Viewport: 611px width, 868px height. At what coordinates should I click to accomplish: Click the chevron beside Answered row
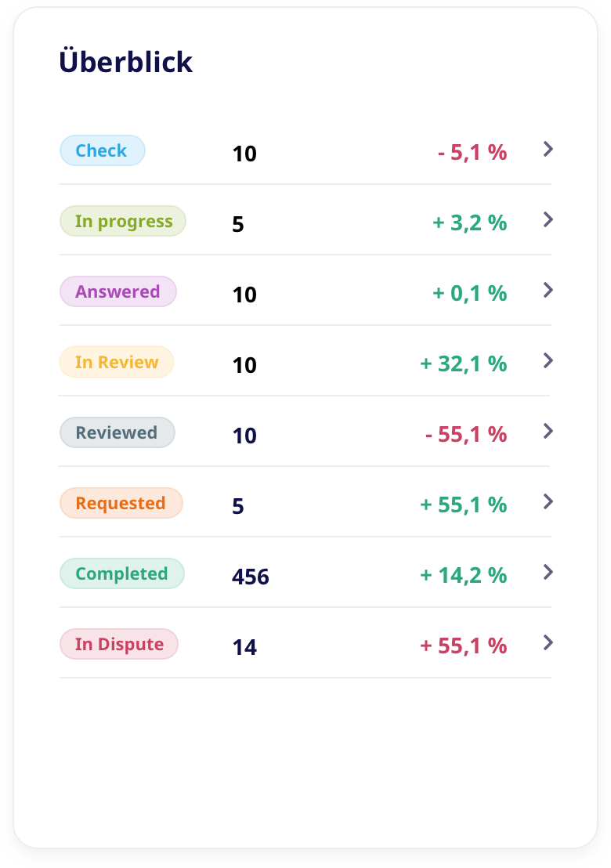pyautogui.click(x=548, y=290)
